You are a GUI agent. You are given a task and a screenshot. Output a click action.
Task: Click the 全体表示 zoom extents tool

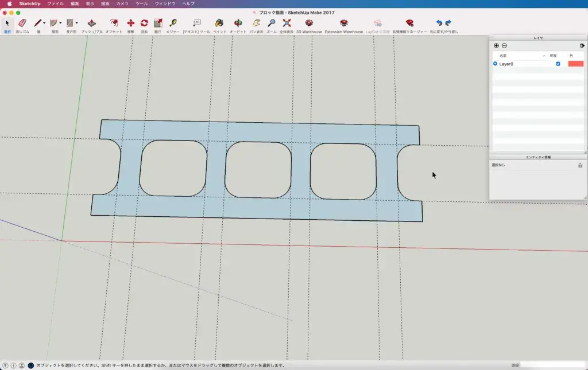tap(287, 23)
